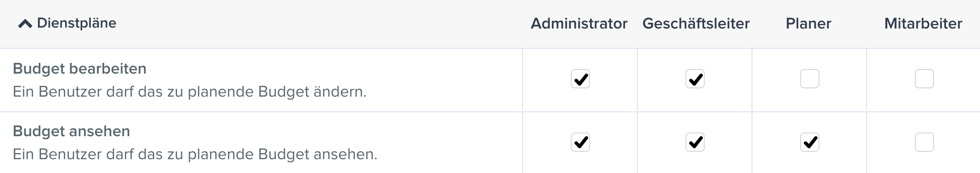Click the description ending with 'Budget ansehen.'

point(195,154)
